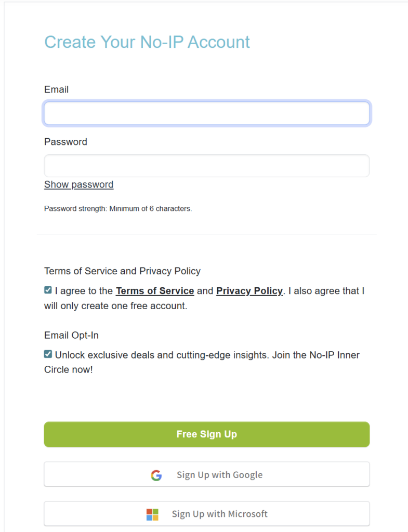The image size is (408, 532).
Task: Focus the Email input field
Action: (x=207, y=113)
